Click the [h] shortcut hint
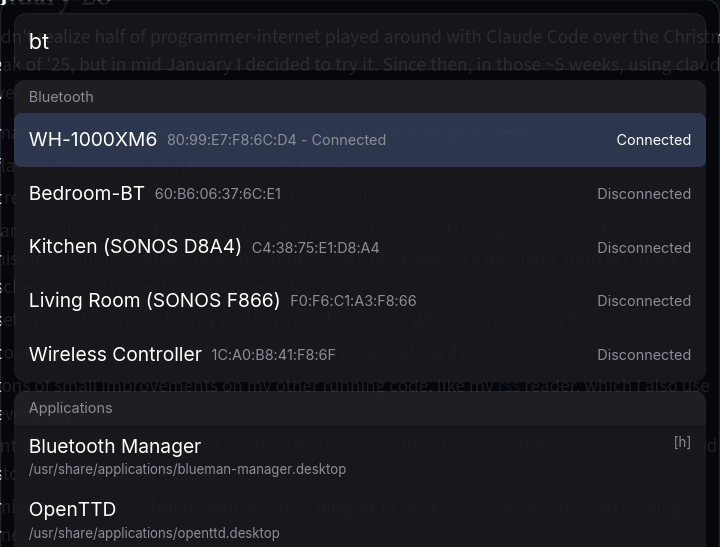 coord(682,442)
